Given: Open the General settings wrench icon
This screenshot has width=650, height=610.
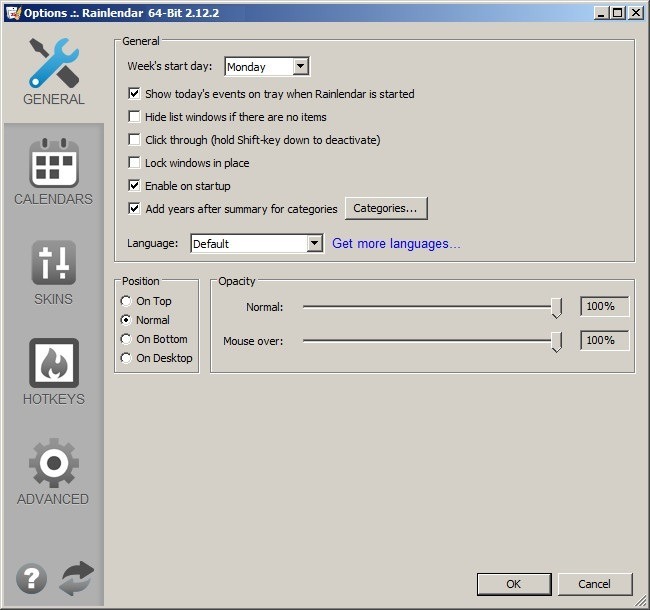Looking at the screenshot, I should (53, 64).
